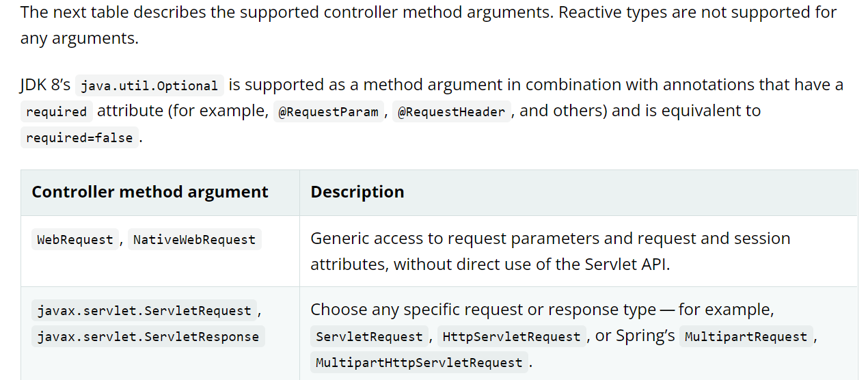Select the @RequestHeader annotation code
868x380 pixels.
click(451, 112)
